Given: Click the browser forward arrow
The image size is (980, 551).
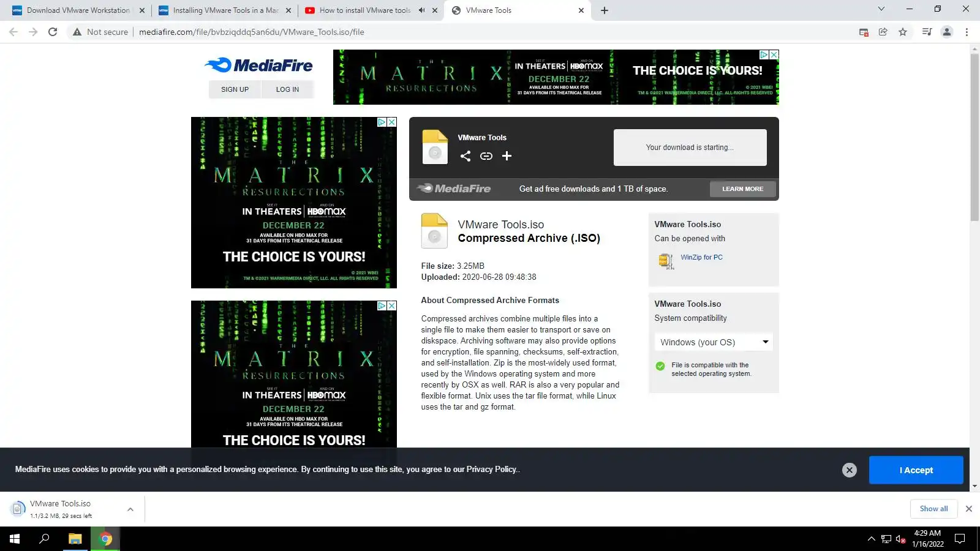Looking at the screenshot, I should pos(33,32).
